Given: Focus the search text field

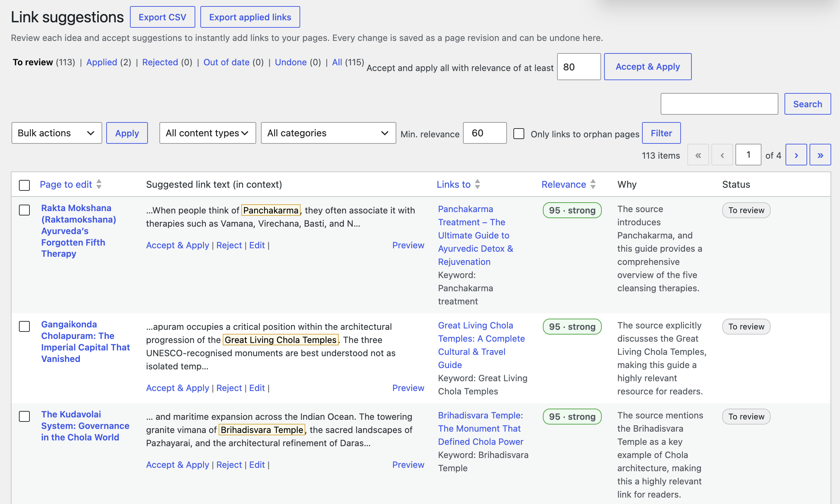Looking at the screenshot, I should coord(720,104).
